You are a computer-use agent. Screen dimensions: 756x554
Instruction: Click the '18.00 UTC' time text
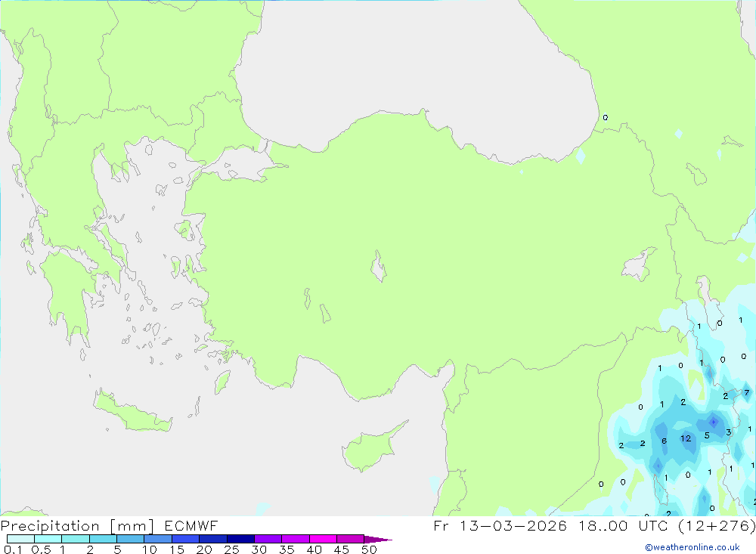click(624, 525)
